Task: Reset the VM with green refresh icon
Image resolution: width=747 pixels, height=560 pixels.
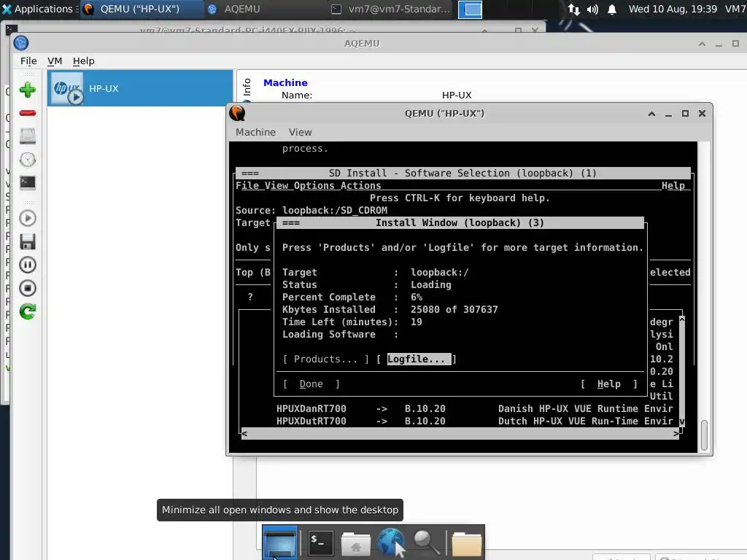Action: pyautogui.click(x=28, y=311)
